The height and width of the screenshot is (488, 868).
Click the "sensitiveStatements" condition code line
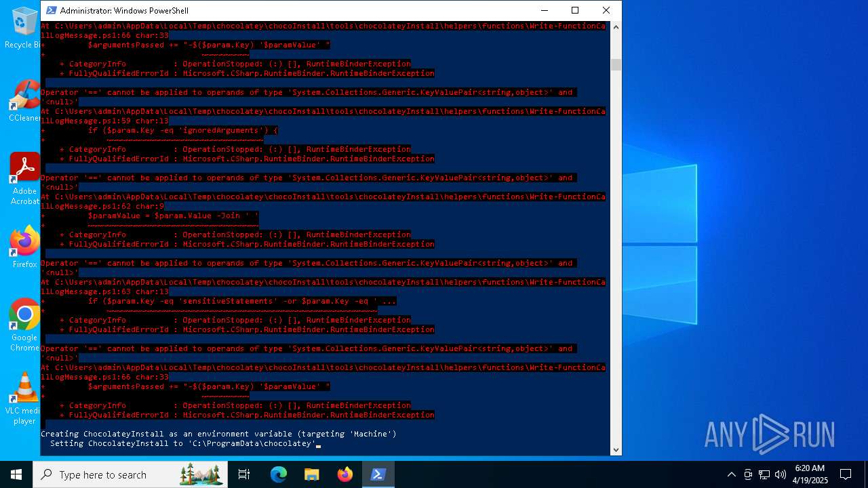pos(242,301)
